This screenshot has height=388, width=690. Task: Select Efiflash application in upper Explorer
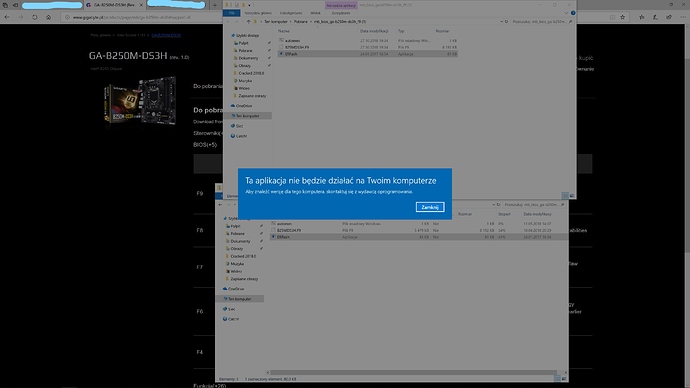pos(367,54)
